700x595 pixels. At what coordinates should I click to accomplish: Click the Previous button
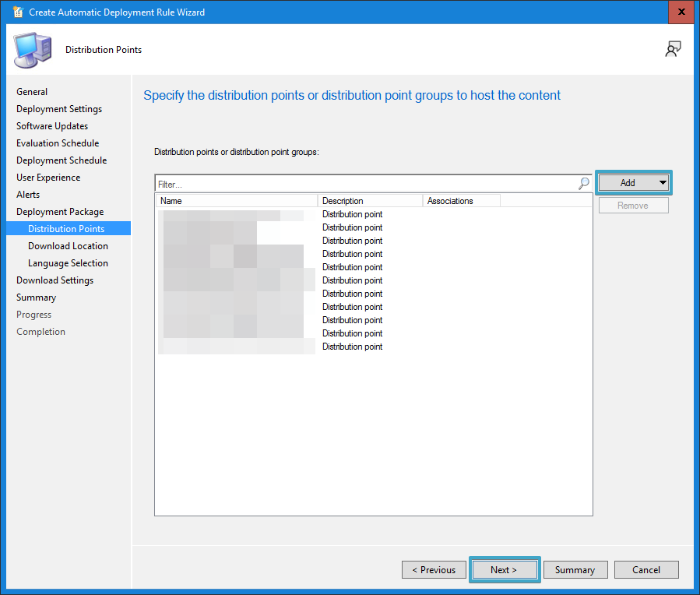pos(434,569)
